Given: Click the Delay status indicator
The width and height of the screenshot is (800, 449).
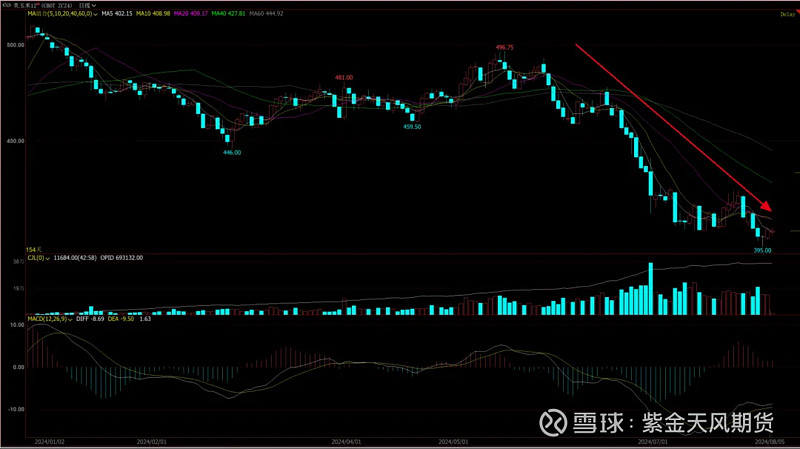Looking at the screenshot, I should 787,14.
